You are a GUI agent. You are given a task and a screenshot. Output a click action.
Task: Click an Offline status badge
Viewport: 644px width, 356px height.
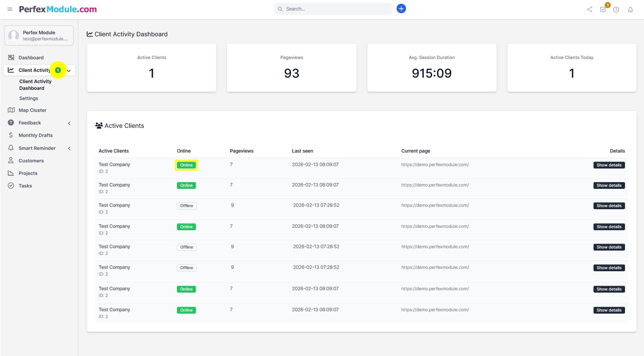[x=186, y=205]
